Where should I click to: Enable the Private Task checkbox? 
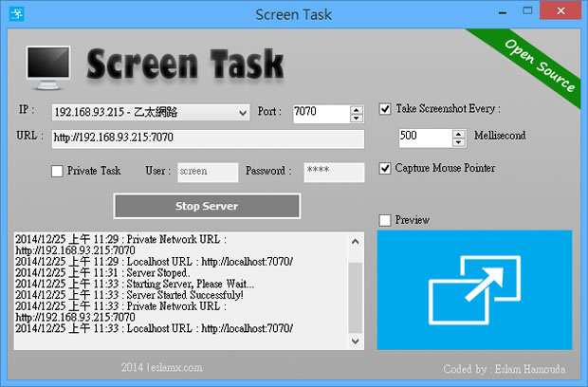tap(58, 172)
